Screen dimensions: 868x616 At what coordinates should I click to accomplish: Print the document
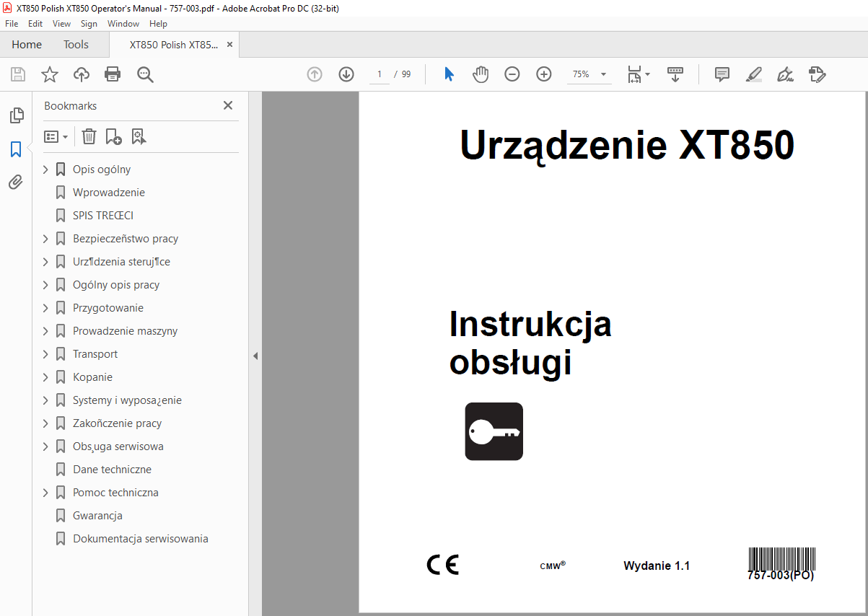tap(113, 74)
